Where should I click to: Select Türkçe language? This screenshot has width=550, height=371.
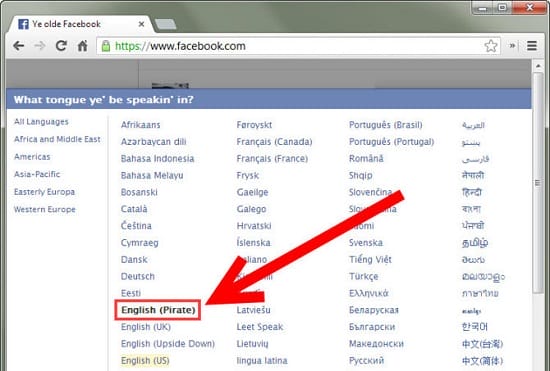tap(364, 276)
